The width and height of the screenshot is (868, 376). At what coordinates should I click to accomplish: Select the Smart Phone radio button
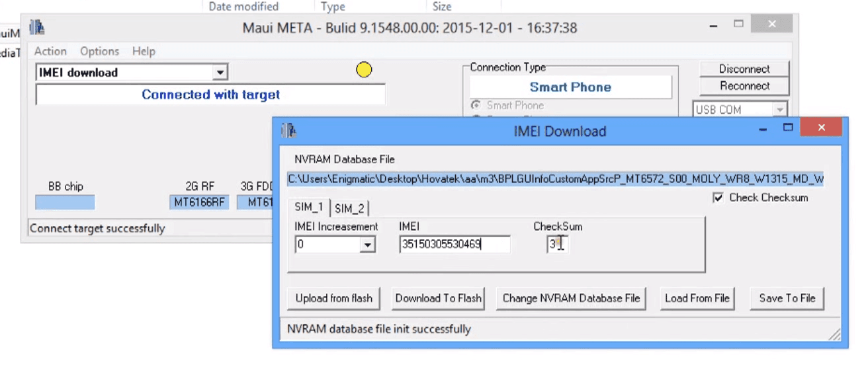pos(476,105)
